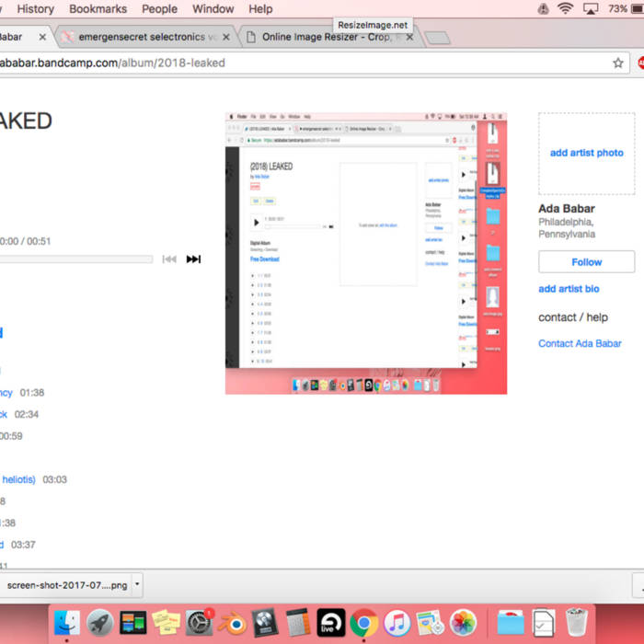Viewport: 644px width, 644px height.
Task: Open the History menu
Action: [x=36, y=9]
